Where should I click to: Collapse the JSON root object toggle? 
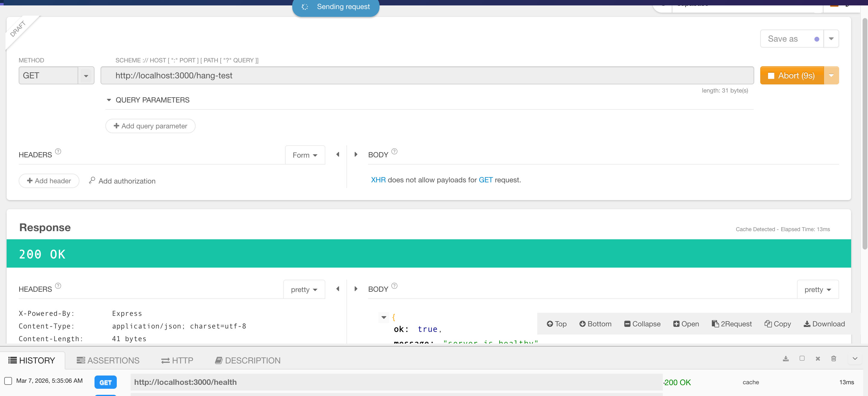coord(383,317)
